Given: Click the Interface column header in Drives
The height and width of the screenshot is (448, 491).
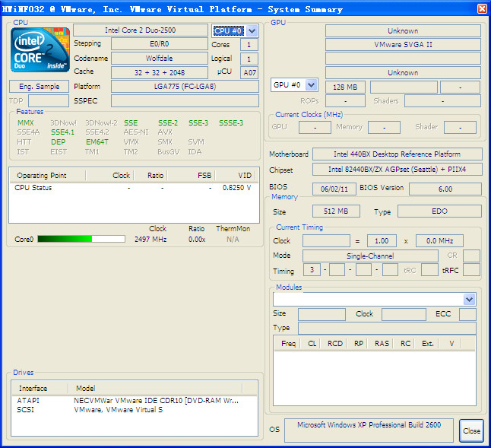Looking at the screenshot, I should (40, 389).
